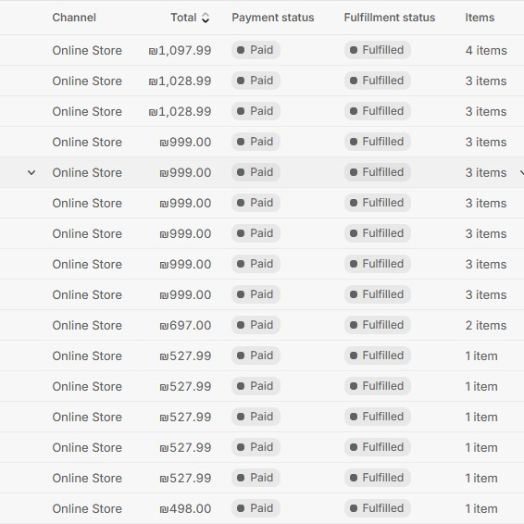Click Paid badge dot in ₪1,097.99 row

pyautogui.click(x=241, y=50)
